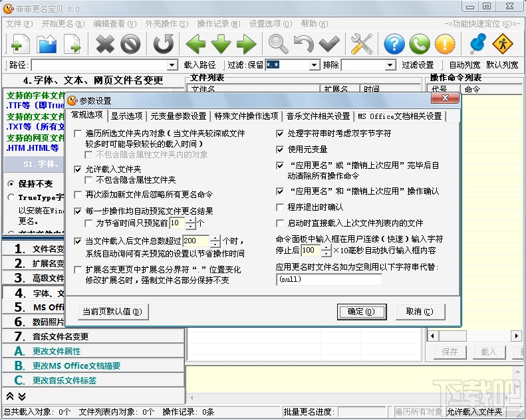Uncheck 允许载入文件夹 checkbox
This screenshot has height=420, width=526.
pos(78,169)
